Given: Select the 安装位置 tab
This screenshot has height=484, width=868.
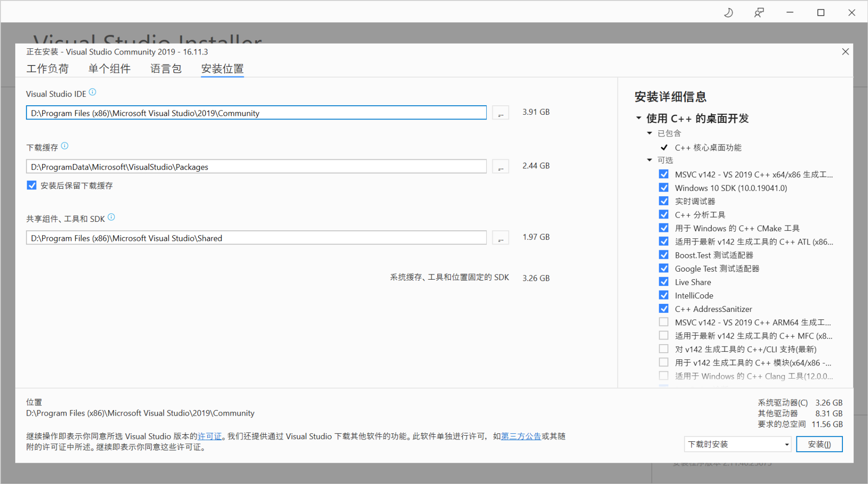Looking at the screenshot, I should pyautogui.click(x=222, y=69).
